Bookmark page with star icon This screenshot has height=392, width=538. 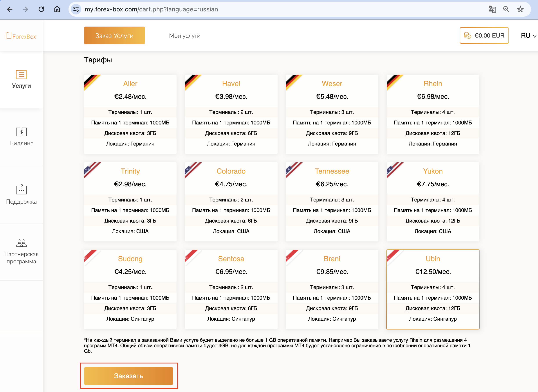point(520,9)
